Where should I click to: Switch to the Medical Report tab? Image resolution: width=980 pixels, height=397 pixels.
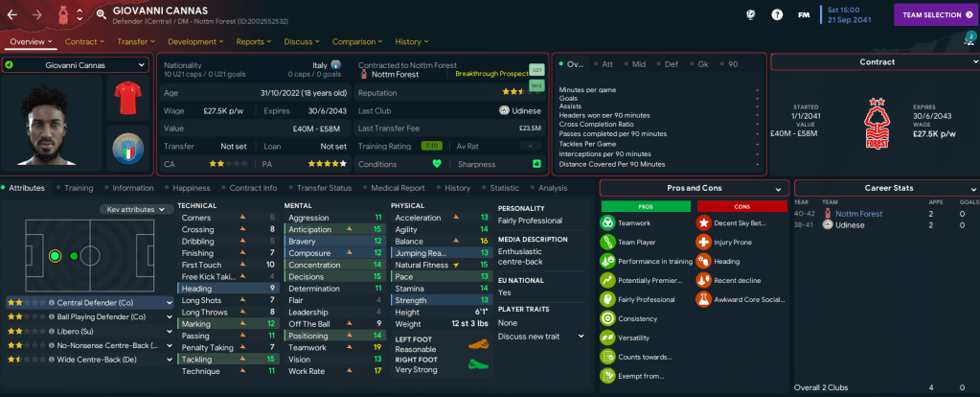point(397,188)
